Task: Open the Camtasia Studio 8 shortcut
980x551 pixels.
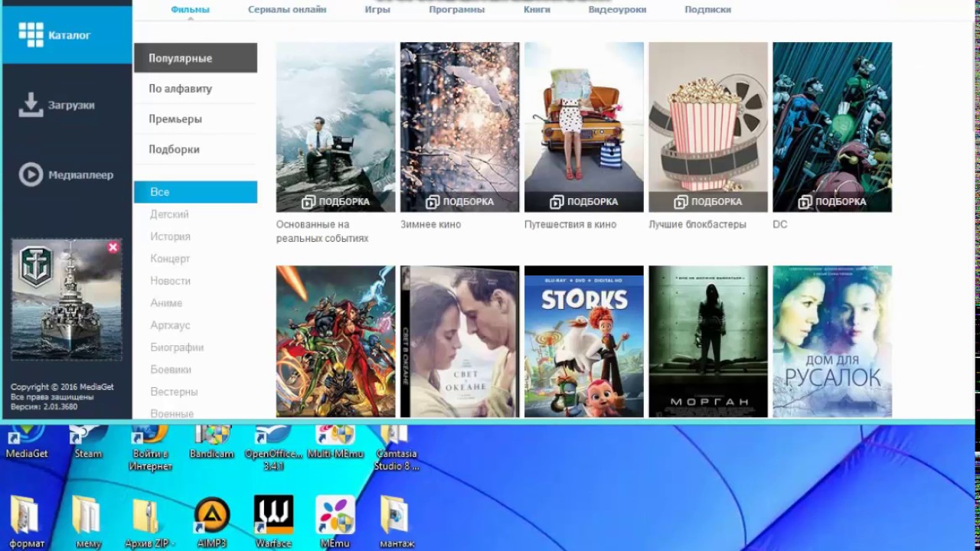Action: 395,448
